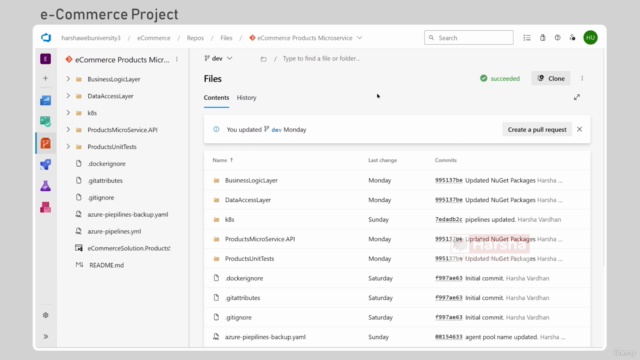Open the HU account avatar
Screen dimensions: 640x360
point(590,38)
